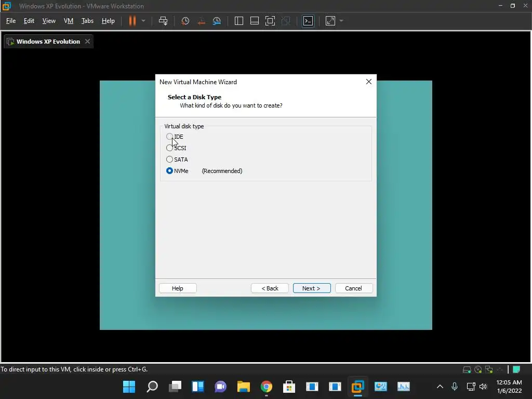The image size is (532, 399).
Task: Click the VMware Workstation title bar logo
Action: pyautogui.click(x=6, y=6)
